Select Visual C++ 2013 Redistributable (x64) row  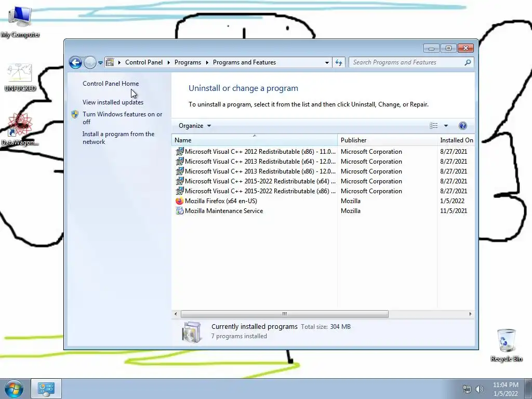(x=323, y=162)
